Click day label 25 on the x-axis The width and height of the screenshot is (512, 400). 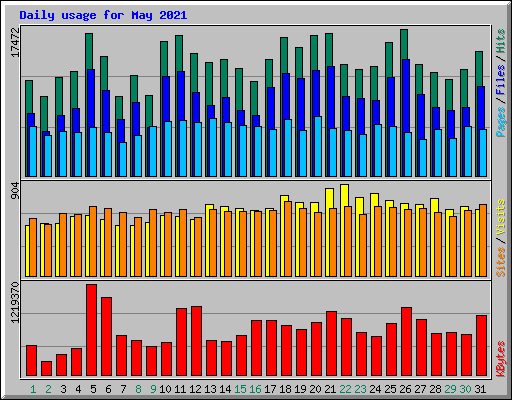tap(390, 389)
